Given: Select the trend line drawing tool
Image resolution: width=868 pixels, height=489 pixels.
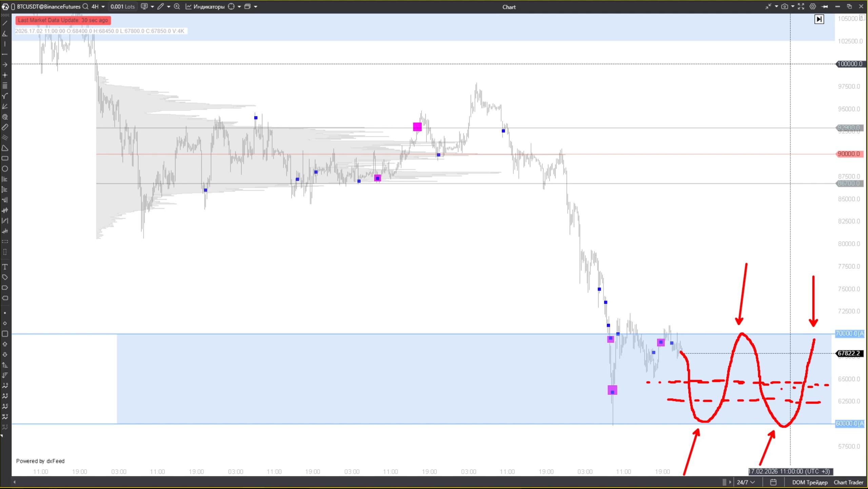Looking at the screenshot, I should pos(5,23).
